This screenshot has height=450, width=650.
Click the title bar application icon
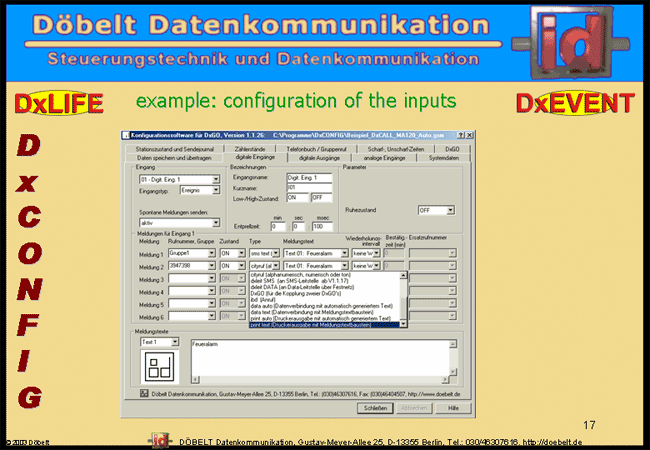126,135
